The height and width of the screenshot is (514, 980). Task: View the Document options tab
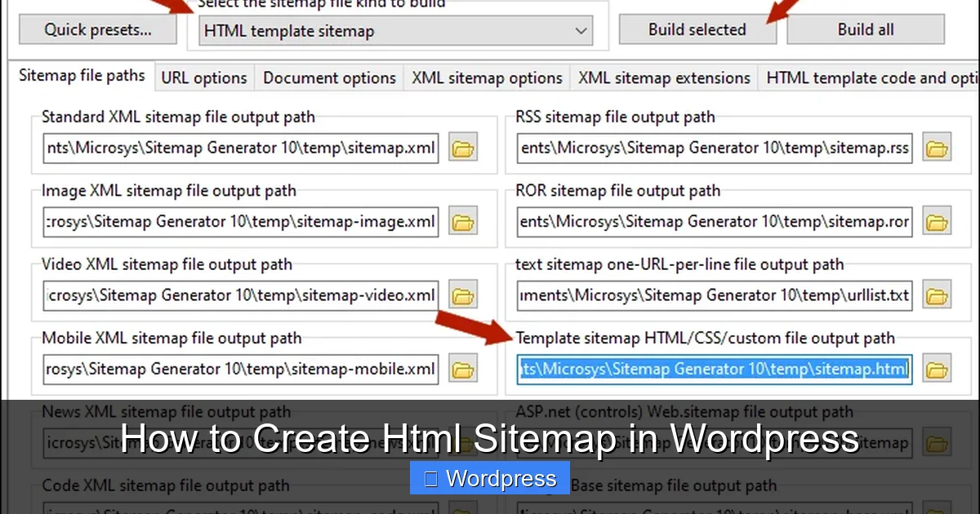tap(329, 78)
